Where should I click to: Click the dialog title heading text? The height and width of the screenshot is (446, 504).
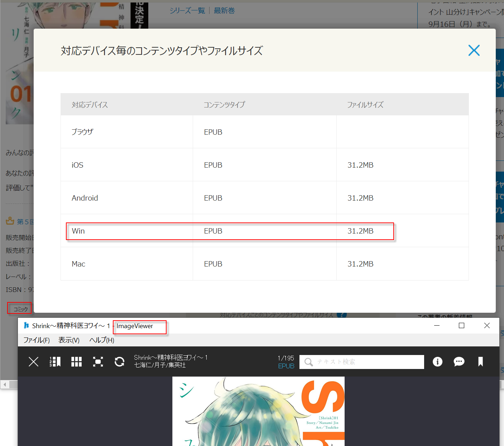point(162,51)
